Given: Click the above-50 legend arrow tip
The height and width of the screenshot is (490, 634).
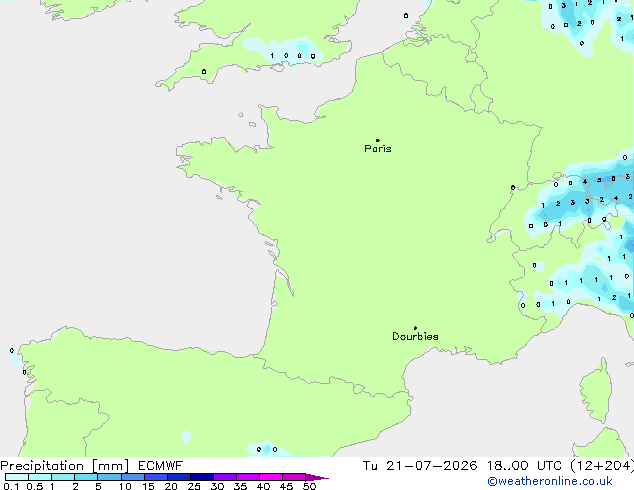Looking at the screenshot, I should coord(317,477).
